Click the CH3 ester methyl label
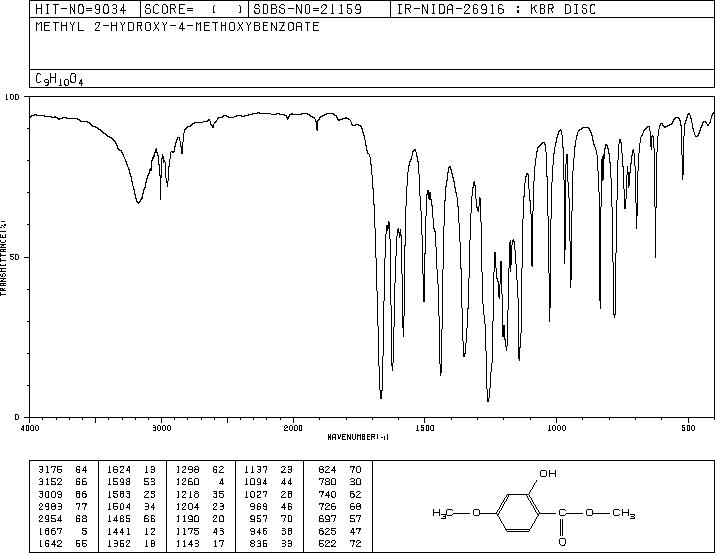 tap(624, 513)
